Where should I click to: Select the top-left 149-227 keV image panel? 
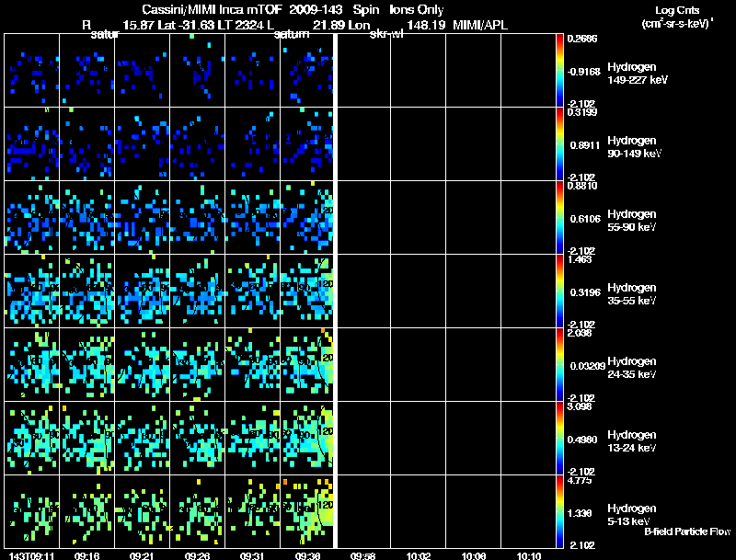[31, 70]
